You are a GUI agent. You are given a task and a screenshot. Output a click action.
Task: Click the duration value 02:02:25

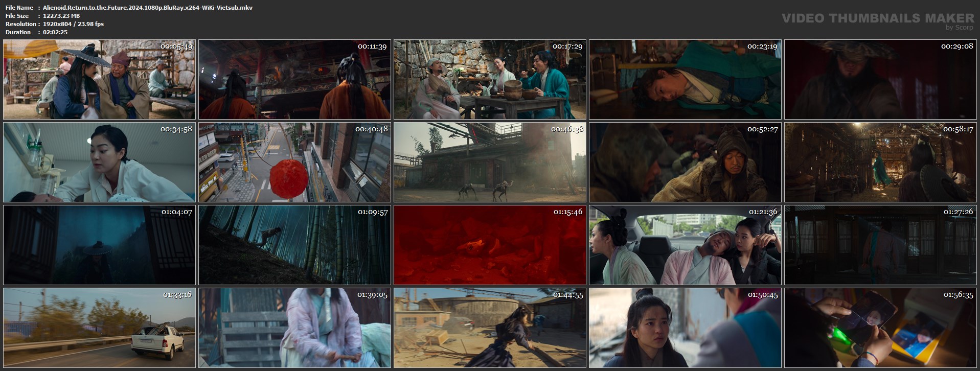pyautogui.click(x=55, y=32)
